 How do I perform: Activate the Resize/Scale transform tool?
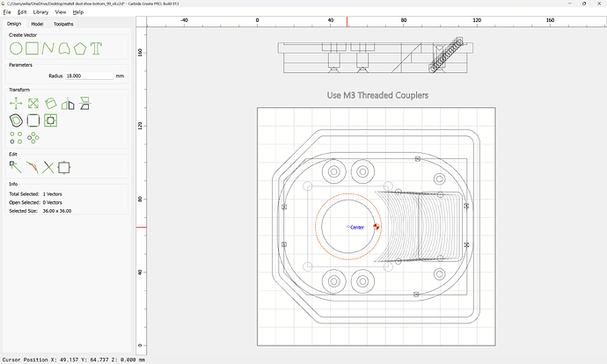point(33,103)
